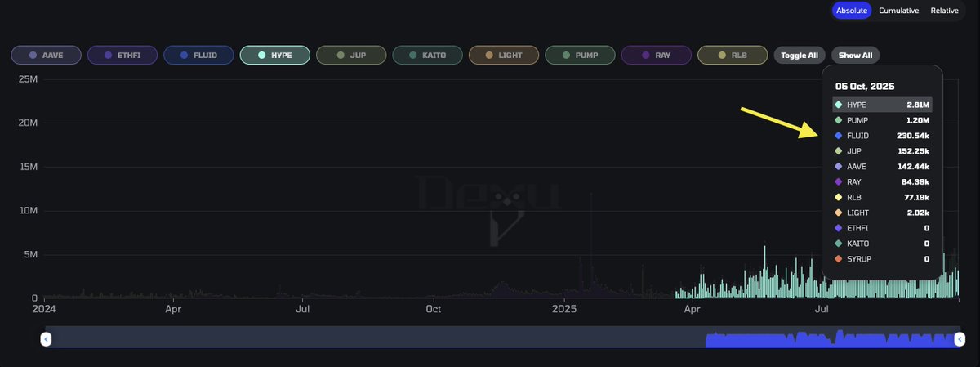Toggle the AAVE series pill
Image resolution: width=980 pixels, height=367 pixels.
pyautogui.click(x=46, y=56)
